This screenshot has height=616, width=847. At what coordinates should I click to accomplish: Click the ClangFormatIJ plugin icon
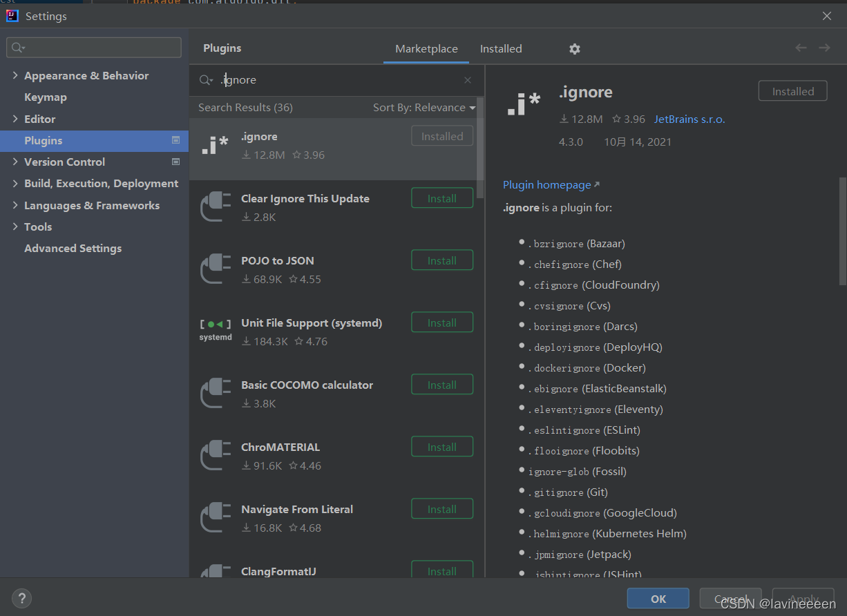(215, 571)
